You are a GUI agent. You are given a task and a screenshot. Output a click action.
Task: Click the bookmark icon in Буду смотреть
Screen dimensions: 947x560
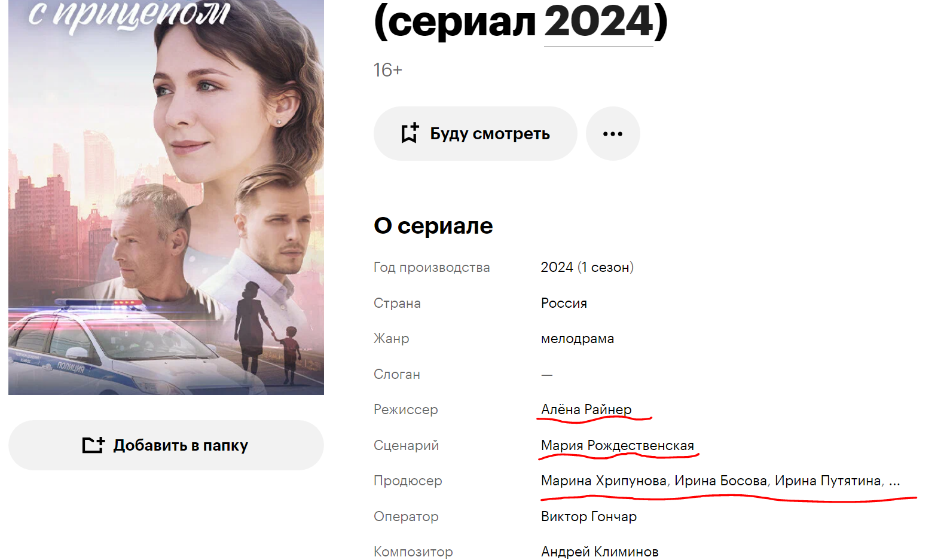410,133
